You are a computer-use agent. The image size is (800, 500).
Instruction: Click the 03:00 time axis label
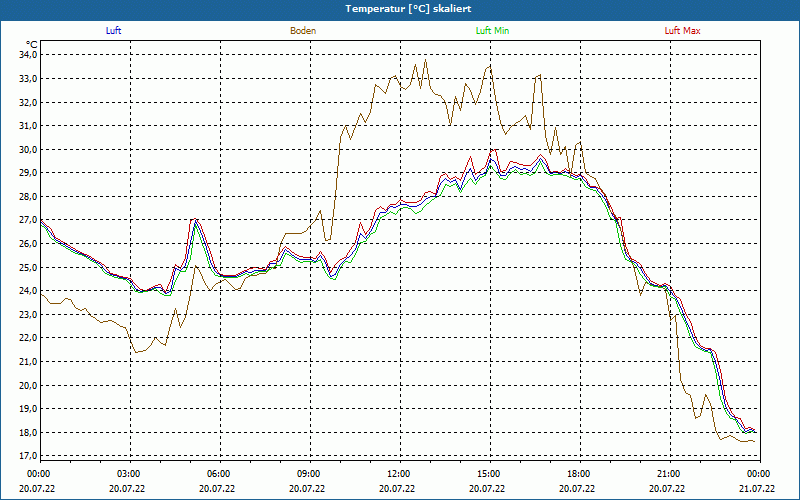coord(130,474)
